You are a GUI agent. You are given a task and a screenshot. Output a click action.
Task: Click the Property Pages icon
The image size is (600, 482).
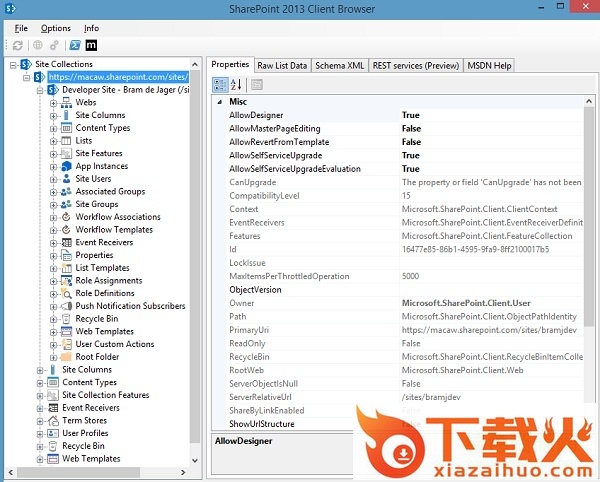(x=257, y=85)
